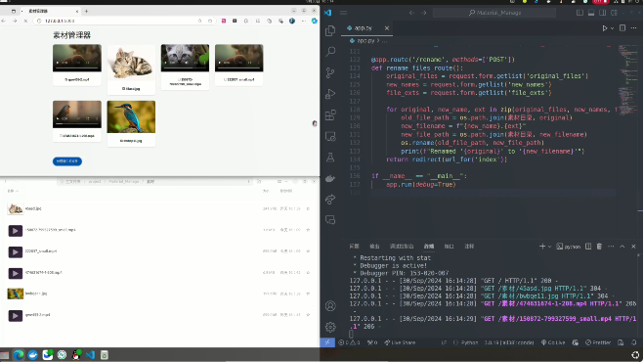The height and width of the screenshot is (362, 644).
Task: Open the browser settings and more menu
Action: point(304,21)
